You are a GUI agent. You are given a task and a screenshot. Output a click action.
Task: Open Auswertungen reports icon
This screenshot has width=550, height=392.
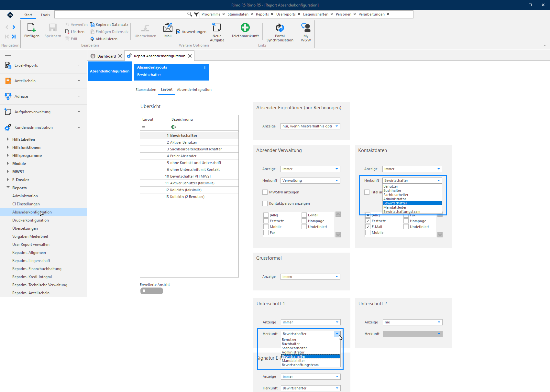[x=178, y=32]
